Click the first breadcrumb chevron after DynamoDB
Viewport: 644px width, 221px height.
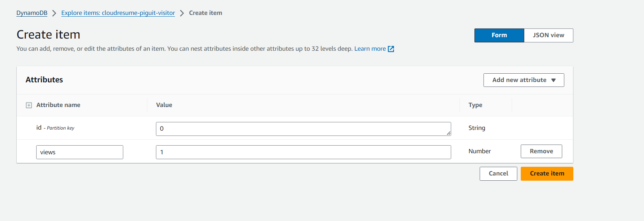click(54, 13)
